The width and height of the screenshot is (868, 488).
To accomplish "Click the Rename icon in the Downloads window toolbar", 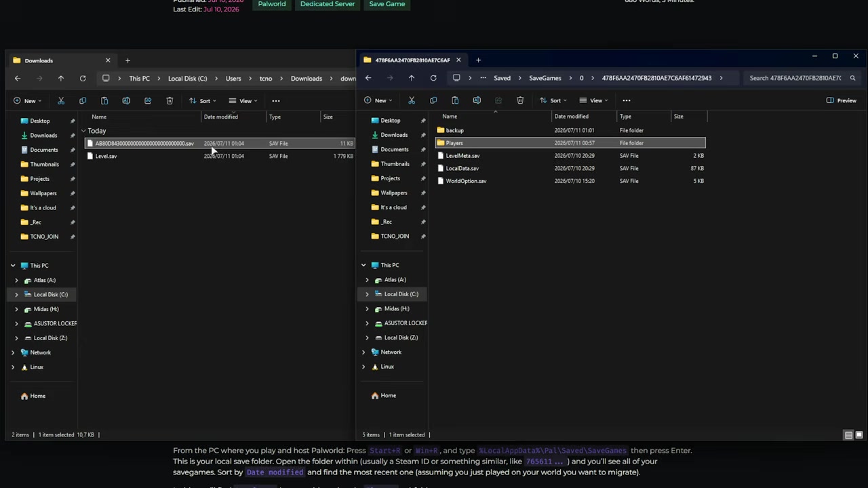I will [x=126, y=101].
